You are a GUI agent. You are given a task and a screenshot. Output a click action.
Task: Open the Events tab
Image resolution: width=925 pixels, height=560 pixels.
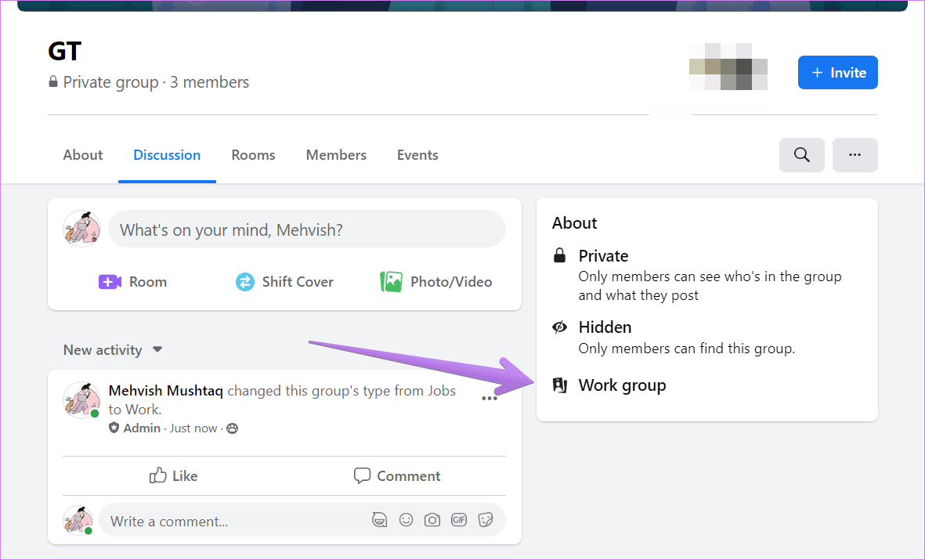click(x=417, y=154)
